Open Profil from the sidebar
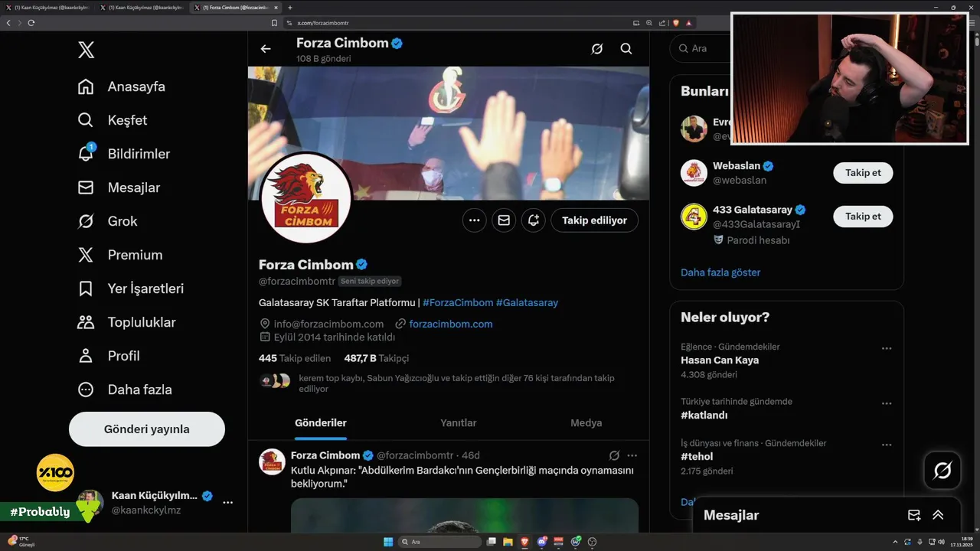The image size is (980, 551). [109, 356]
